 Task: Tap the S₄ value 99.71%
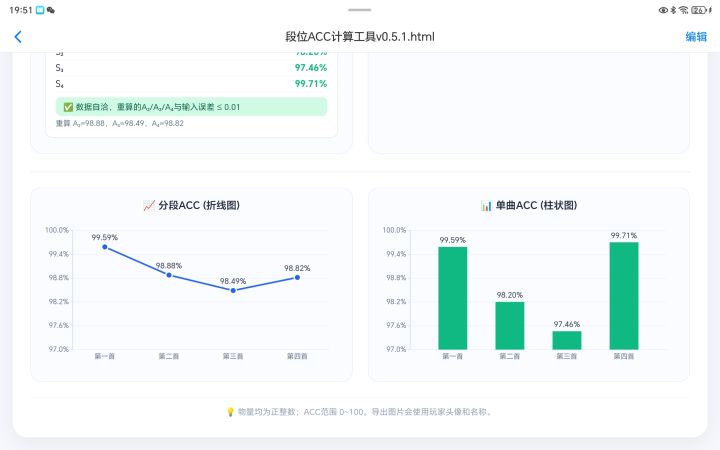(x=311, y=84)
